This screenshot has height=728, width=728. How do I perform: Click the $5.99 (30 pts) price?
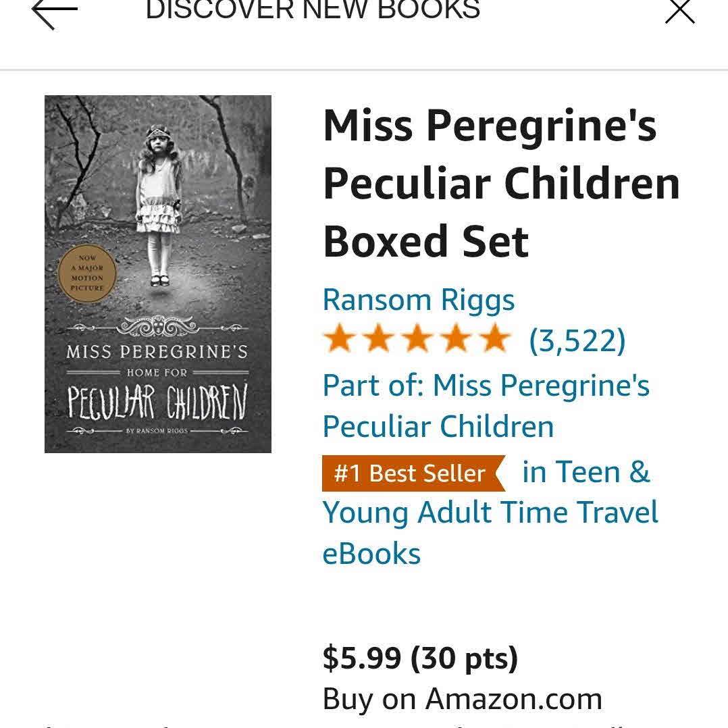tap(420, 658)
